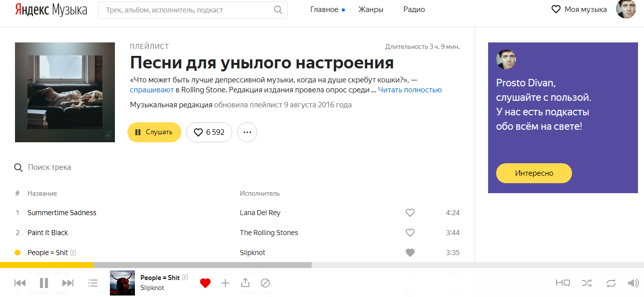The width and height of the screenshot is (644, 297).
Task: Switch to the Радио section
Action: 414,9
